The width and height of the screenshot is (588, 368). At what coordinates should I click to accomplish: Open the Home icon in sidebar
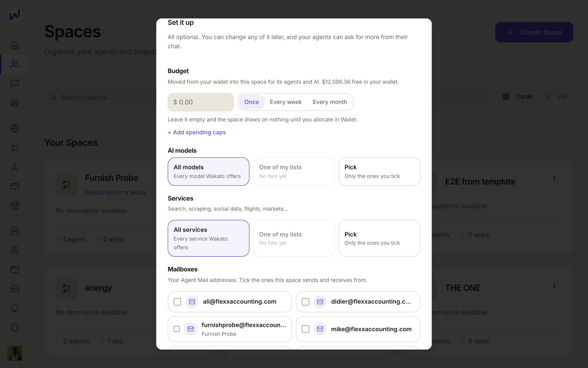point(14,45)
